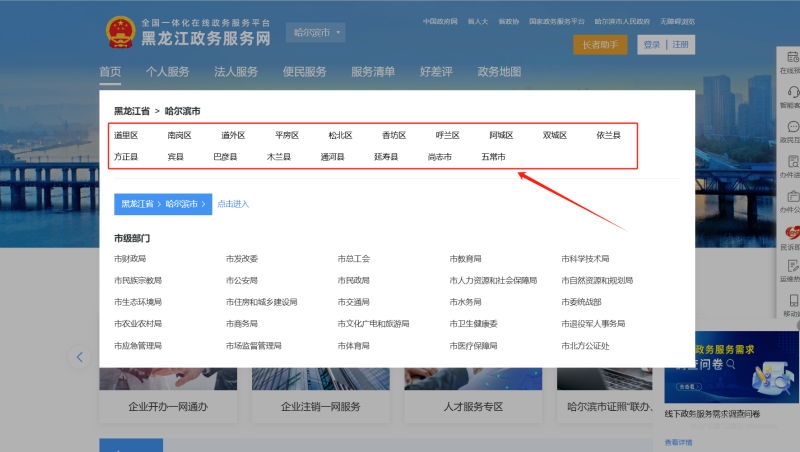Expand the 哈尔滨市 city dropdown in header
The image size is (800, 452).
316,33
